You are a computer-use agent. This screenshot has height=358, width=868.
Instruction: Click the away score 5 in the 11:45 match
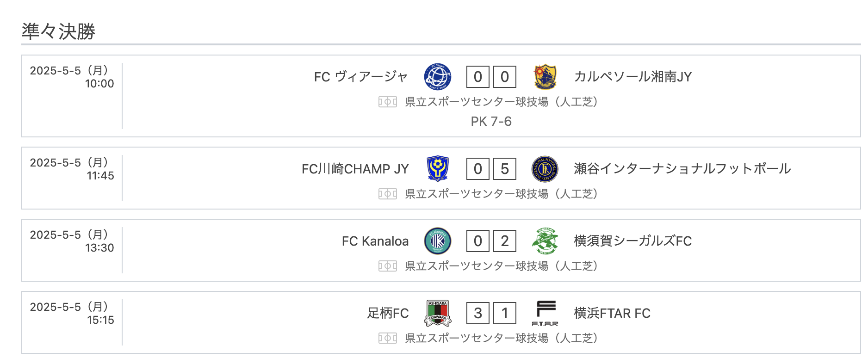(x=505, y=169)
